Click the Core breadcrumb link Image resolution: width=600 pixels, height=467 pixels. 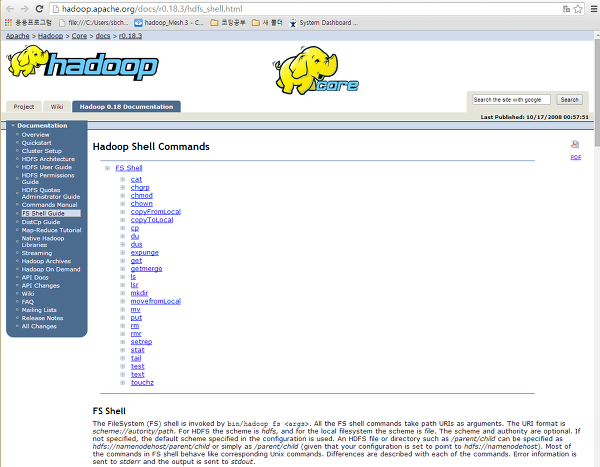[79, 36]
